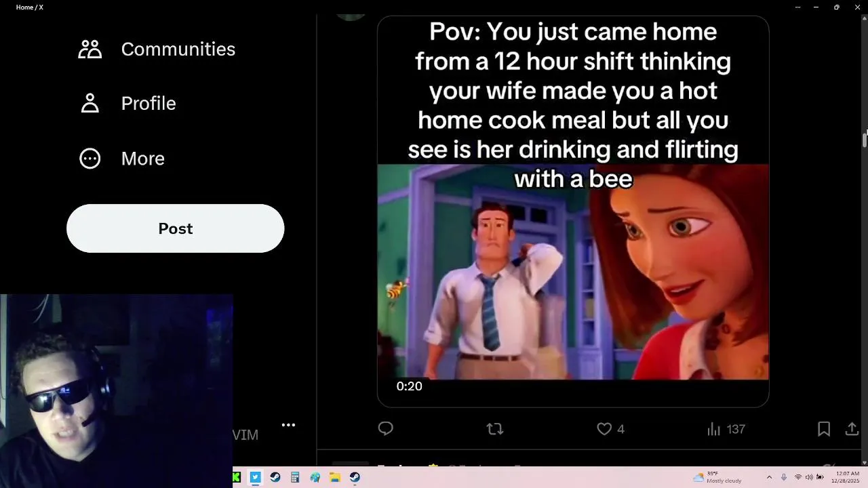The width and height of the screenshot is (868, 488).
Task: Open the weather widget showing 39°F
Action: point(717,477)
